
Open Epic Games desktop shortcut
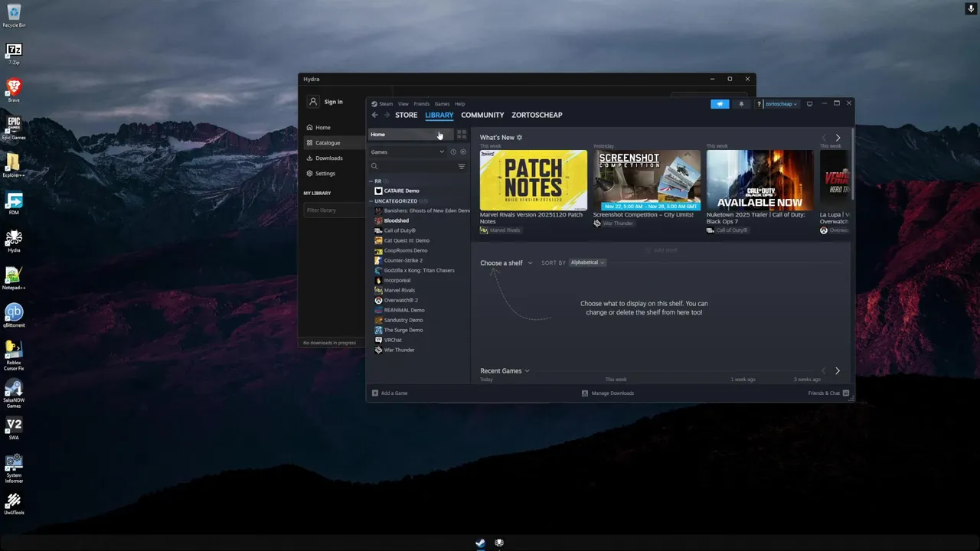coord(14,128)
